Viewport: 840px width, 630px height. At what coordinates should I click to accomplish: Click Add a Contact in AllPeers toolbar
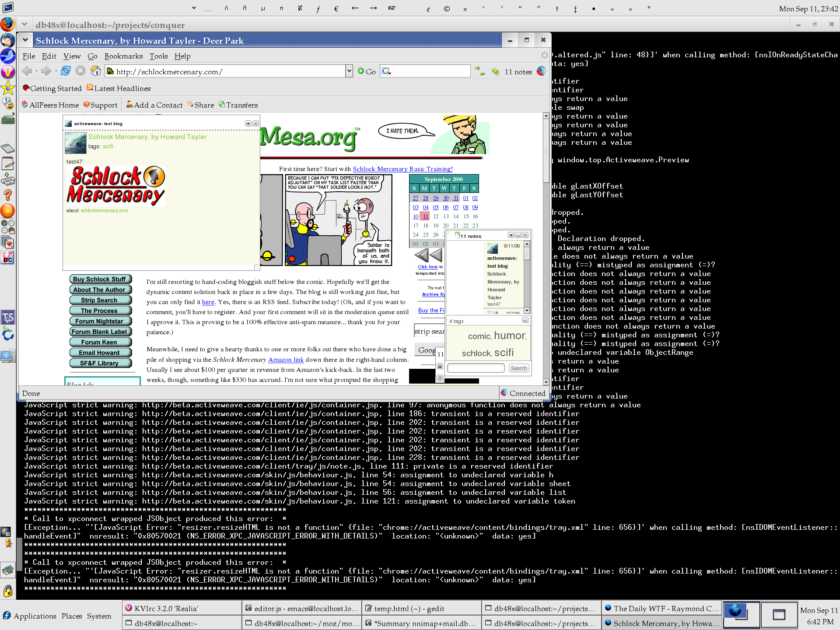pyautogui.click(x=154, y=105)
